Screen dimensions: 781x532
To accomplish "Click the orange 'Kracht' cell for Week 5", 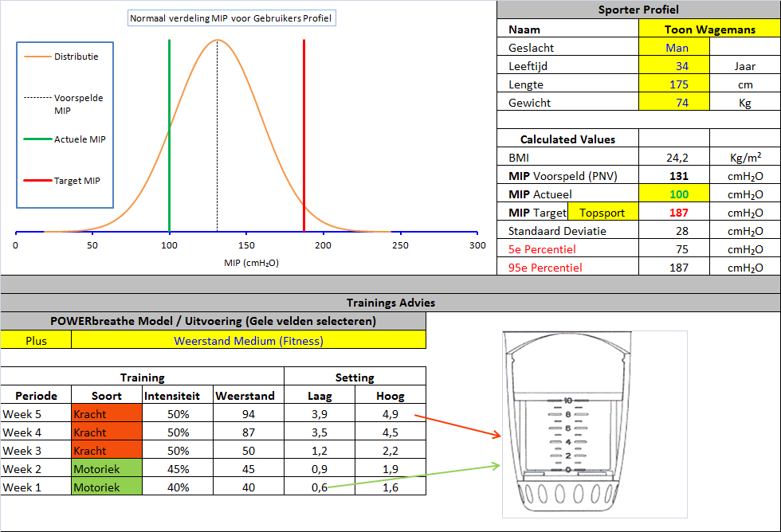I will tap(106, 414).
